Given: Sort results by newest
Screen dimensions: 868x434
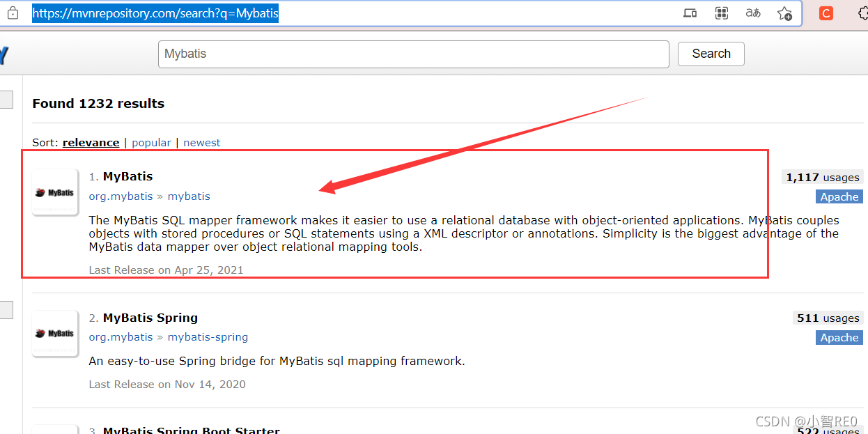Looking at the screenshot, I should 202,142.
